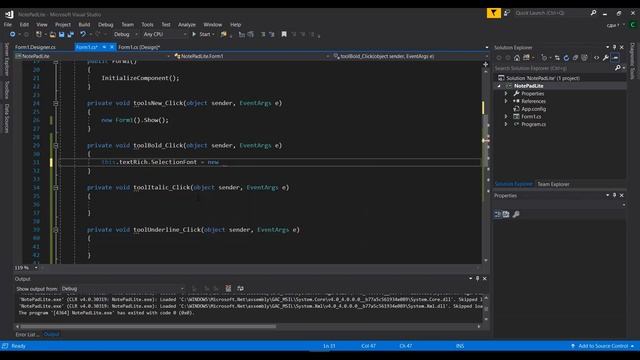Click the Navigate Backward toolbar arrow

point(13,35)
